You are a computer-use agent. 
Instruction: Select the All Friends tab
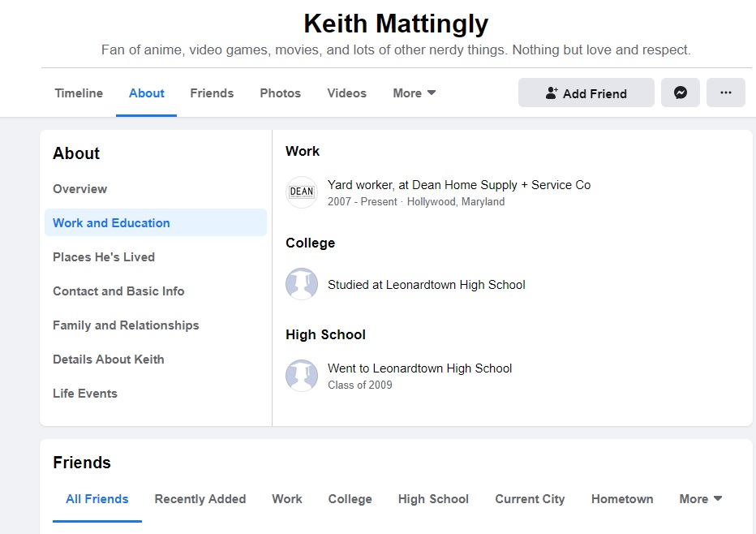[x=97, y=499]
